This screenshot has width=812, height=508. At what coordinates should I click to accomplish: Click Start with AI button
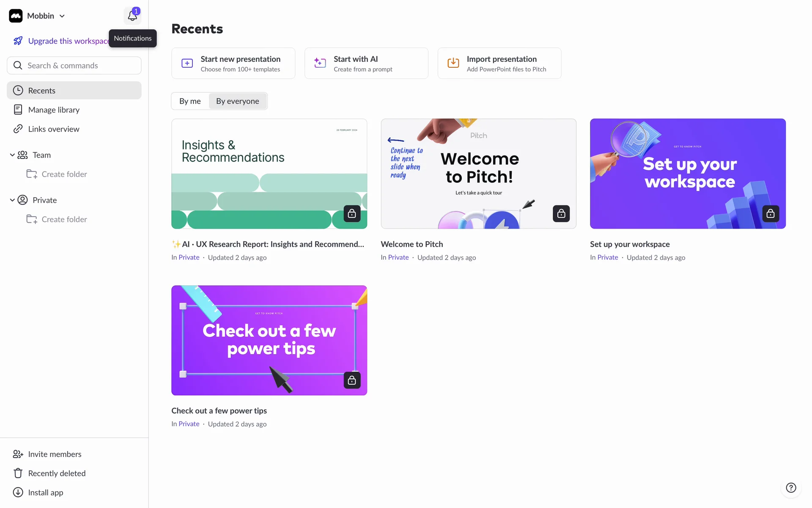[366, 63]
